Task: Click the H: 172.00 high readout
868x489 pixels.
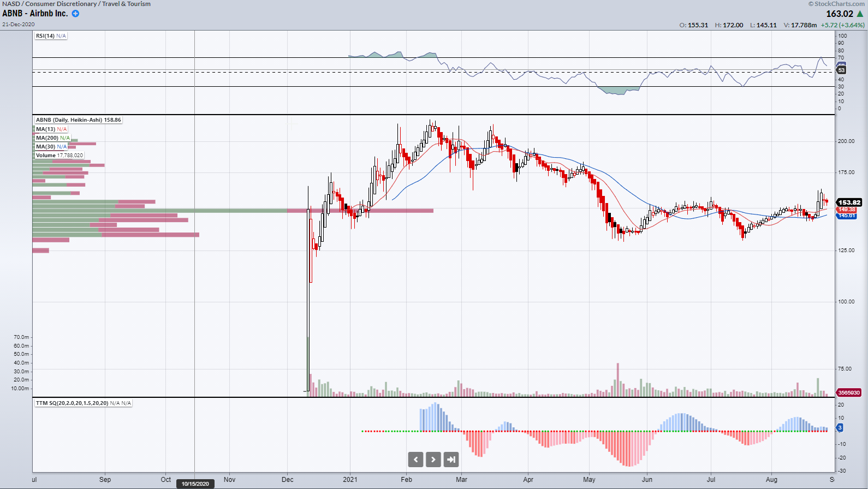Action: pos(729,25)
